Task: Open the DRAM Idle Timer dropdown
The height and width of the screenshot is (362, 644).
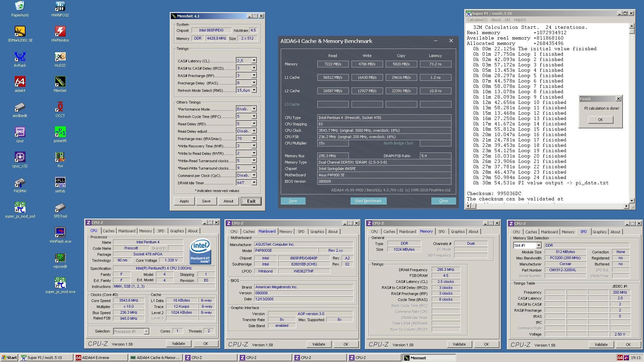Action: point(254,183)
